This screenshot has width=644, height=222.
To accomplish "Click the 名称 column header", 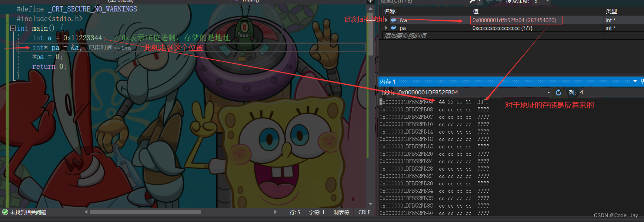I will tap(390, 11).
